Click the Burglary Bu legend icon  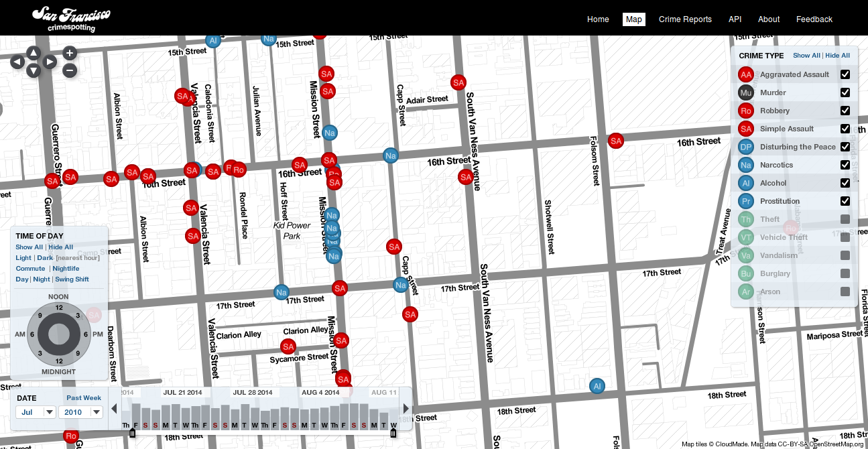pos(746,273)
